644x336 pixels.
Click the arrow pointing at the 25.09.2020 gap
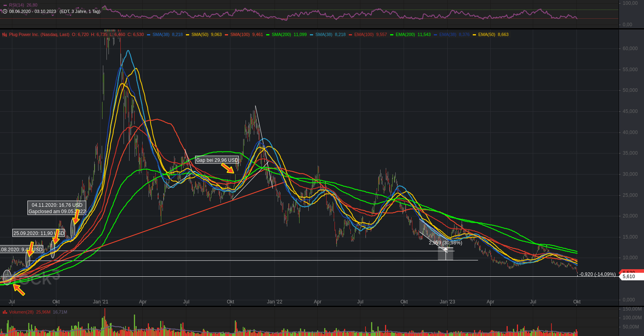(x=56, y=237)
